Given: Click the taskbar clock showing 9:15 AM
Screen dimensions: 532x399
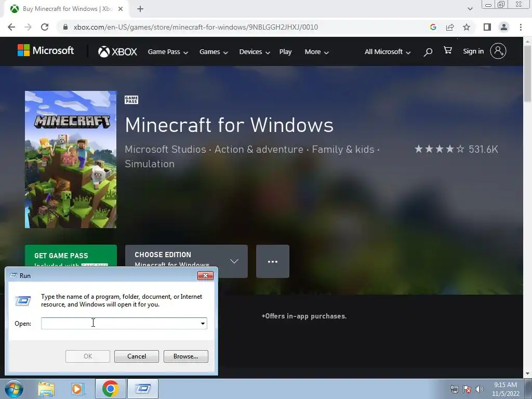Looking at the screenshot, I should [x=506, y=389].
